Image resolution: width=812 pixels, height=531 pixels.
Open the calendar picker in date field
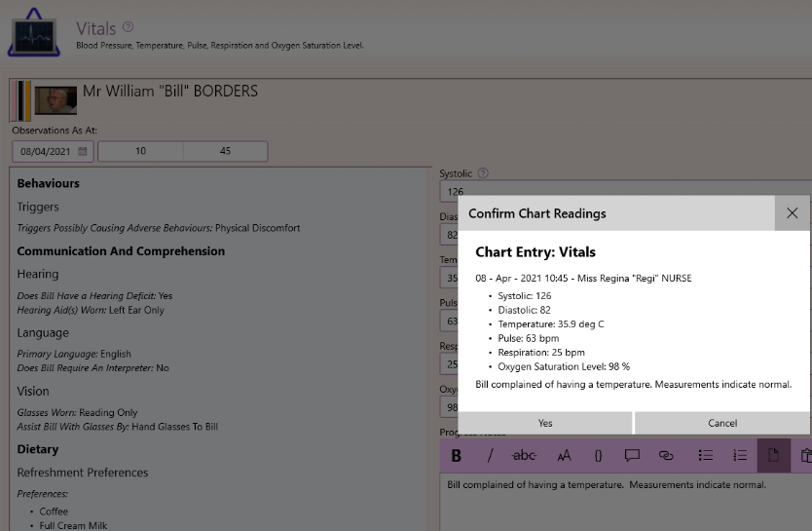pyautogui.click(x=83, y=151)
